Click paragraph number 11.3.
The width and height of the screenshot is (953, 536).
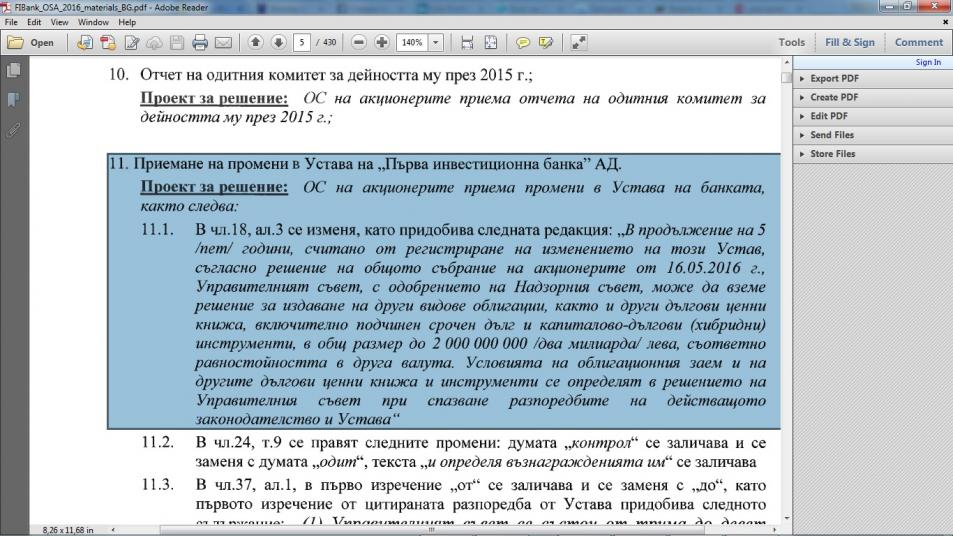click(x=157, y=485)
